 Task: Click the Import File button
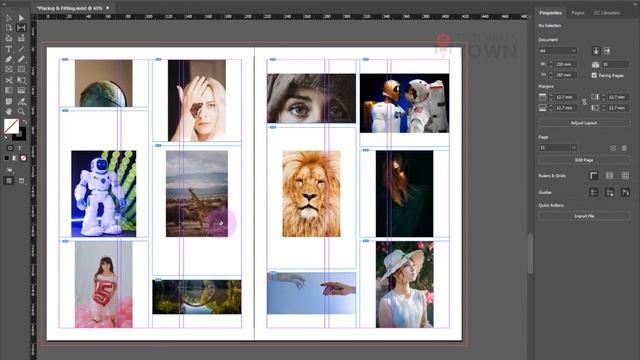pyautogui.click(x=584, y=216)
